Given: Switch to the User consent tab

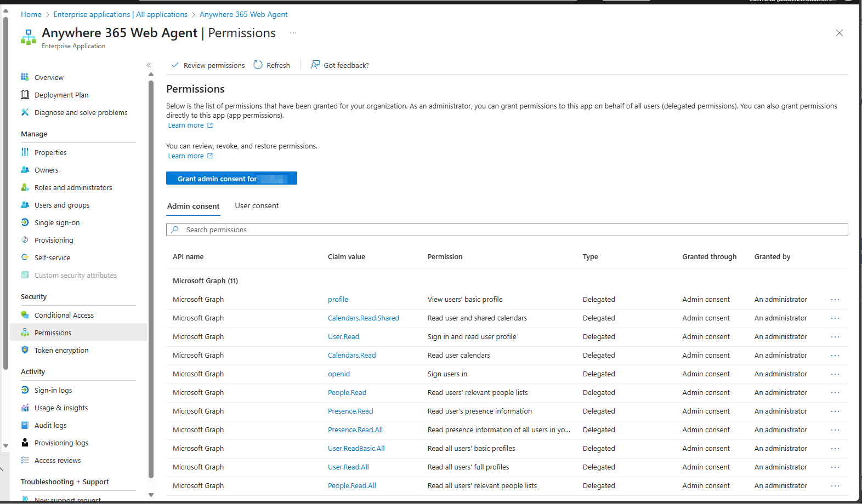Looking at the screenshot, I should [x=257, y=205].
